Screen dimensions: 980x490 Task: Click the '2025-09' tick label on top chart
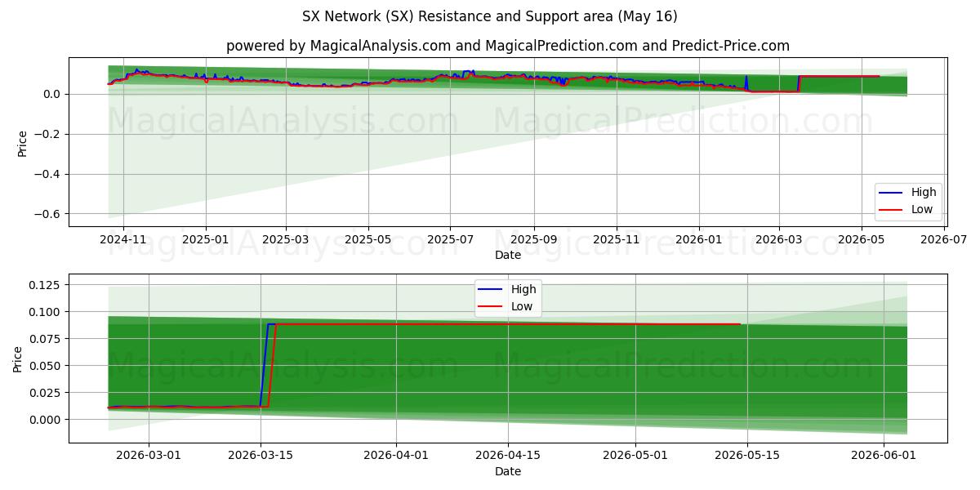coord(533,240)
